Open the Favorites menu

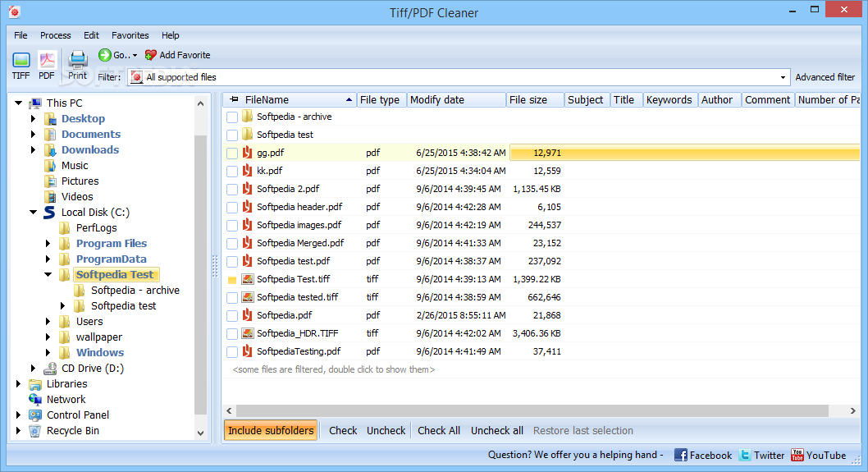coord(130,35)
